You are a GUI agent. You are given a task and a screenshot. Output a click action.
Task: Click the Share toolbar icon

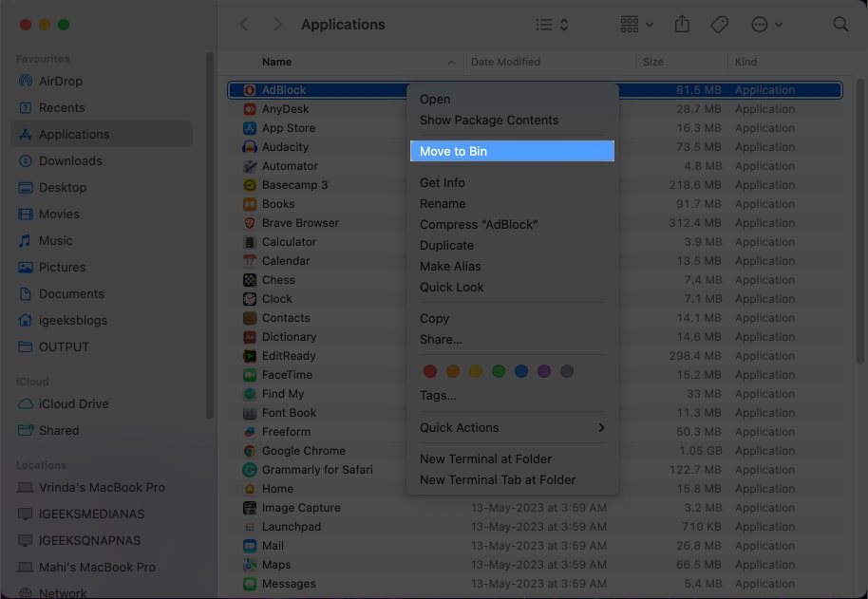682,24
